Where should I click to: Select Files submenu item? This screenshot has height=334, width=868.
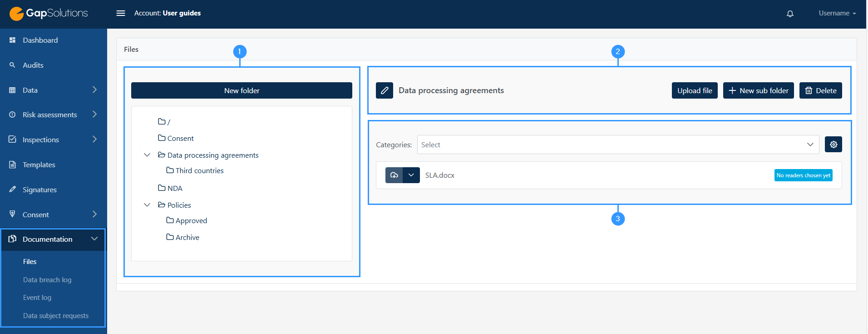click(30, 261)
